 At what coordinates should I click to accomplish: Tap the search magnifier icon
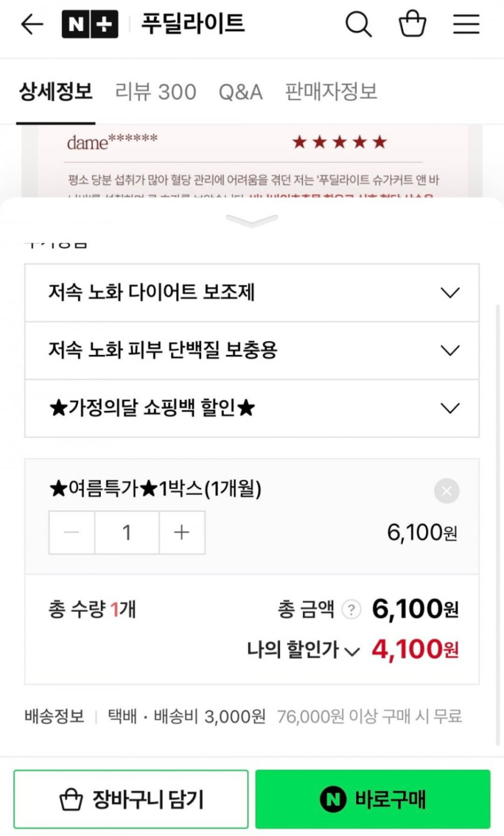pos(358,24)
